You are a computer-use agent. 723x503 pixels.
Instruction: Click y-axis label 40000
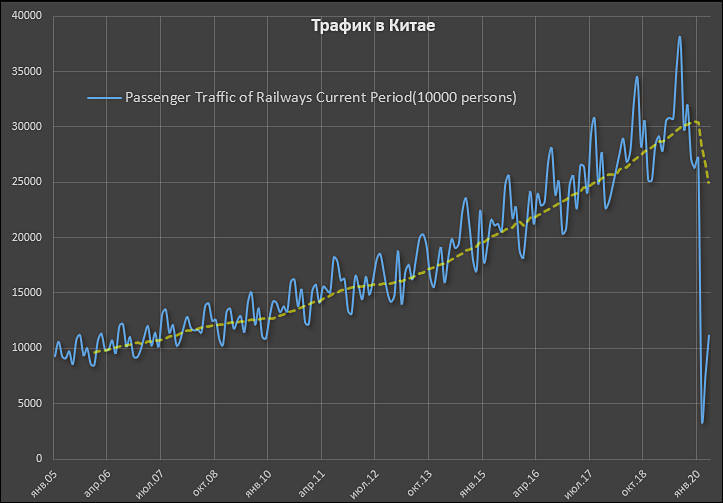26,16
